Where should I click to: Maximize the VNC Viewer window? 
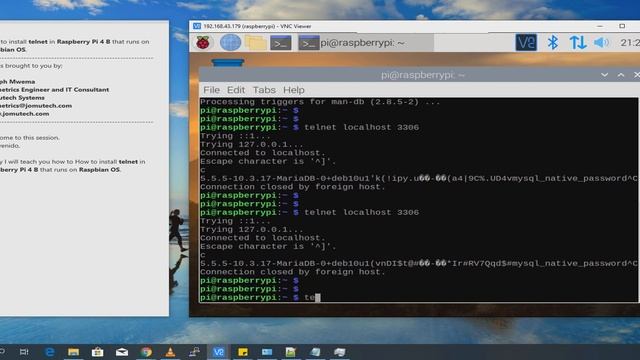point(622,26)
